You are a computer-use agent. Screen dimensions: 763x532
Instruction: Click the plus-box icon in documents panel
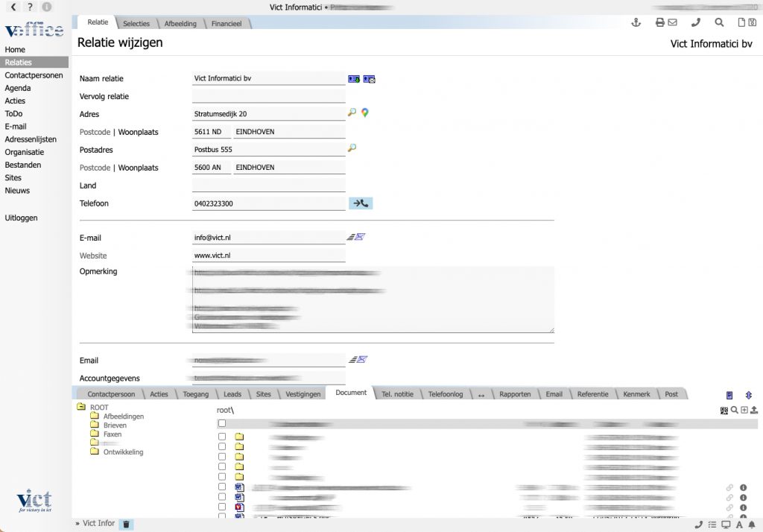click(x=744, y=411)
